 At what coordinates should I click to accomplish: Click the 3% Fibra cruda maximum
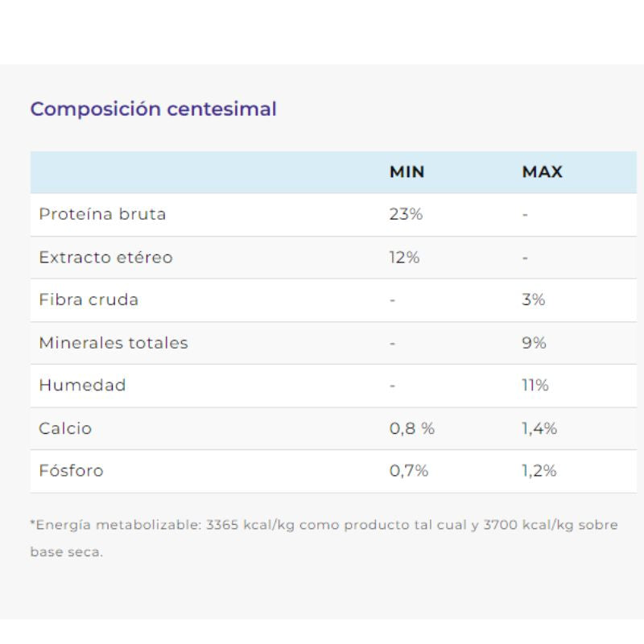(533, 300)
